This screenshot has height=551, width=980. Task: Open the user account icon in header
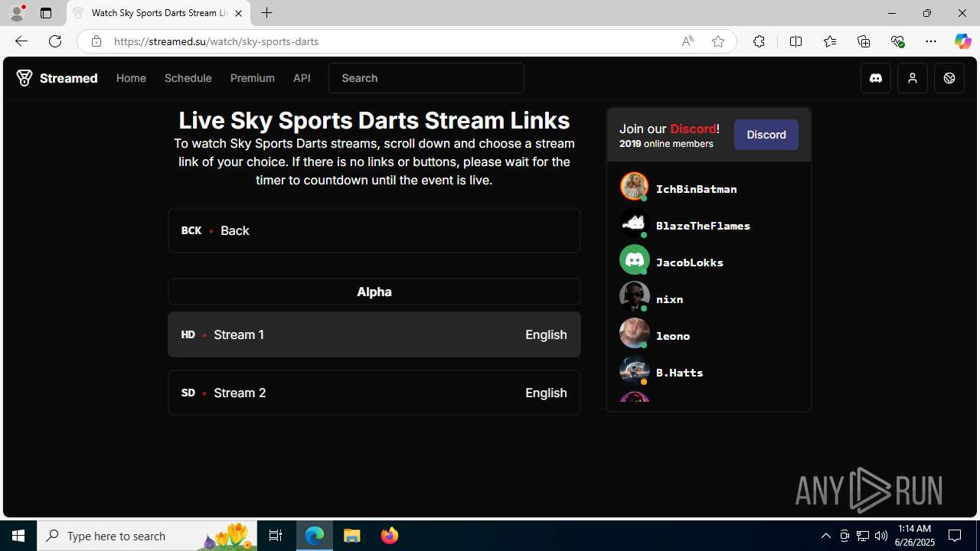pyautogui.click(x=913, y=78)
